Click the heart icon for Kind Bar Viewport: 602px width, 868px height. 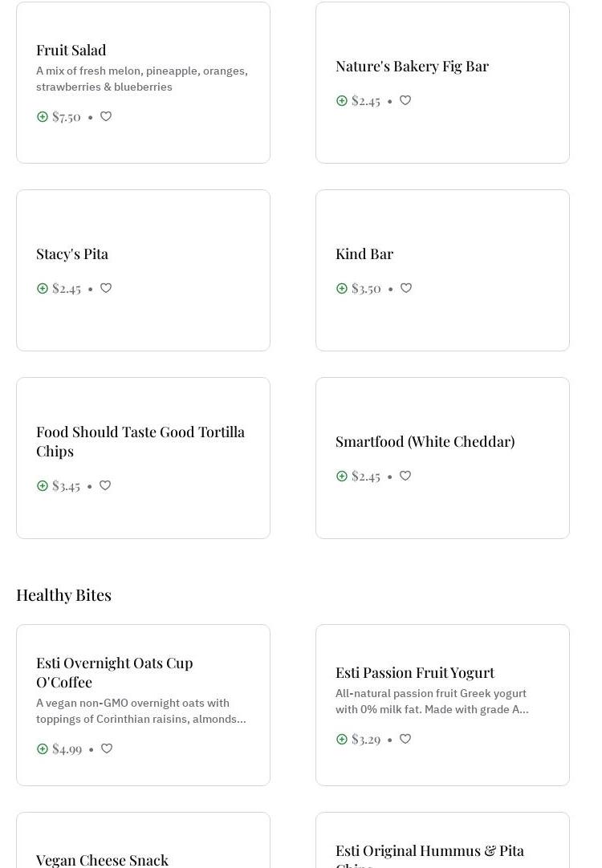tap(406, 289)
